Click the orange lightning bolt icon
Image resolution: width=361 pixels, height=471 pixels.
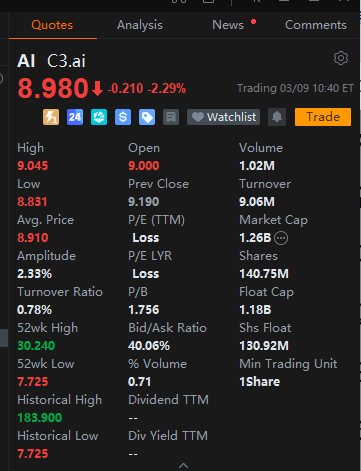point(51,117)
